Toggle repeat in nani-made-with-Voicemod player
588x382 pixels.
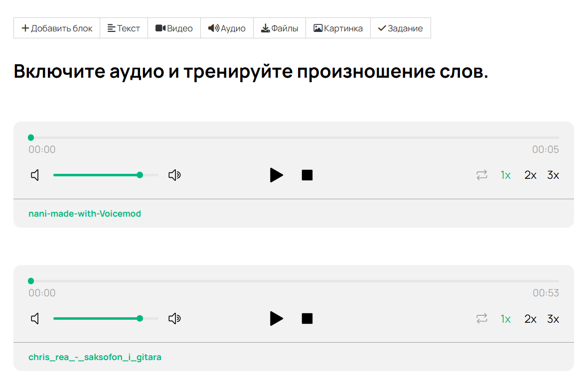482,175
